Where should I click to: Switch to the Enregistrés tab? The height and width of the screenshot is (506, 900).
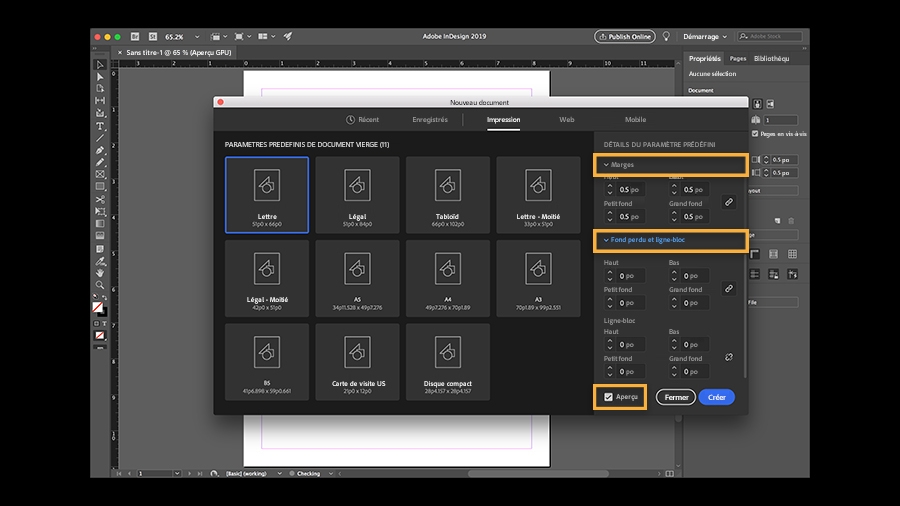[x=430, y=120]
